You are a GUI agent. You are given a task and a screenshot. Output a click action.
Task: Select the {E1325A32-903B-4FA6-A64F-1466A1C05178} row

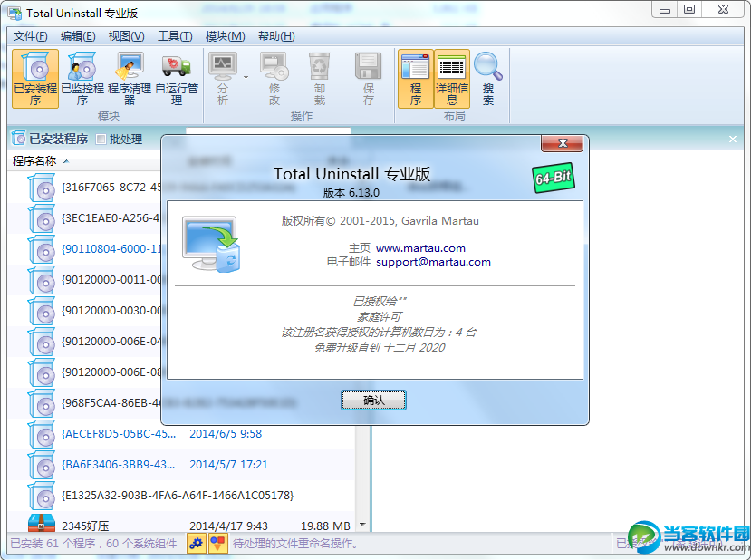pos(181,496)
